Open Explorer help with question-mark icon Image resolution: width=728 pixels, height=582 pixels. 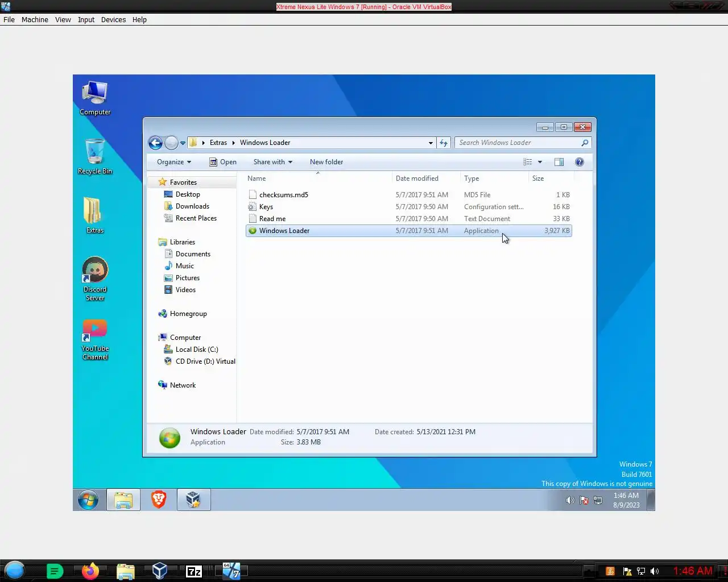[580, 162]
